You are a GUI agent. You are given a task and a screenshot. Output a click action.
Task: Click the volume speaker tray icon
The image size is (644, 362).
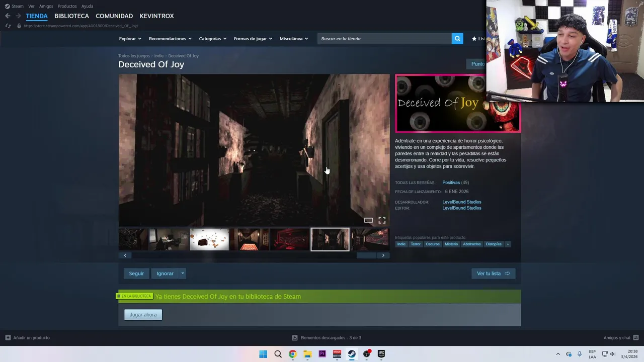(613, 354)
